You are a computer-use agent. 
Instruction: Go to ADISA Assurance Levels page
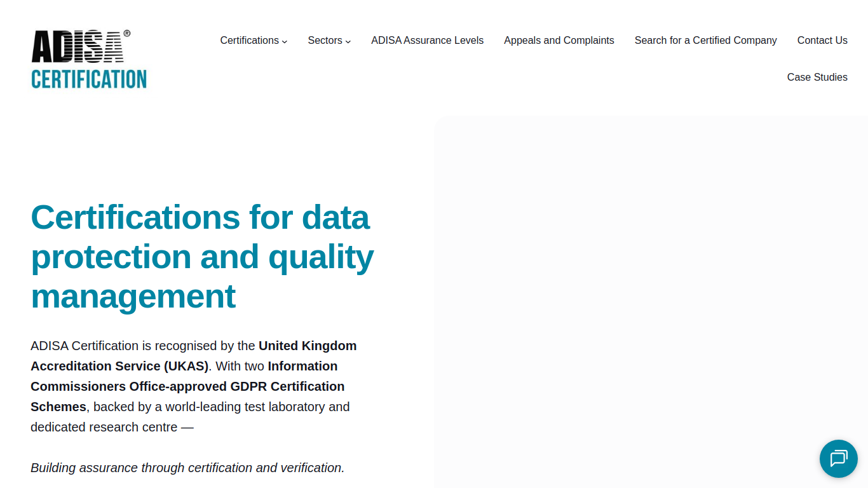pos(428,40)
